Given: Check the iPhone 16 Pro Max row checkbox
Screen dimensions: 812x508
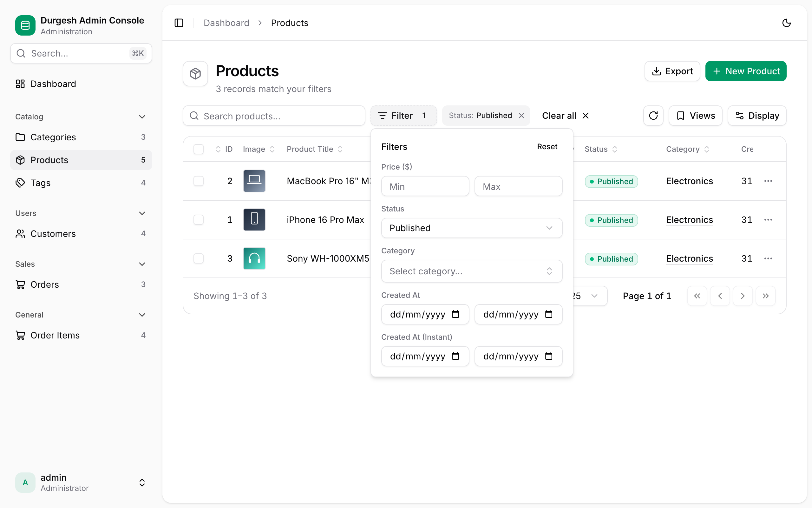Looking at the screenshot, I should (x=199, y=220).
